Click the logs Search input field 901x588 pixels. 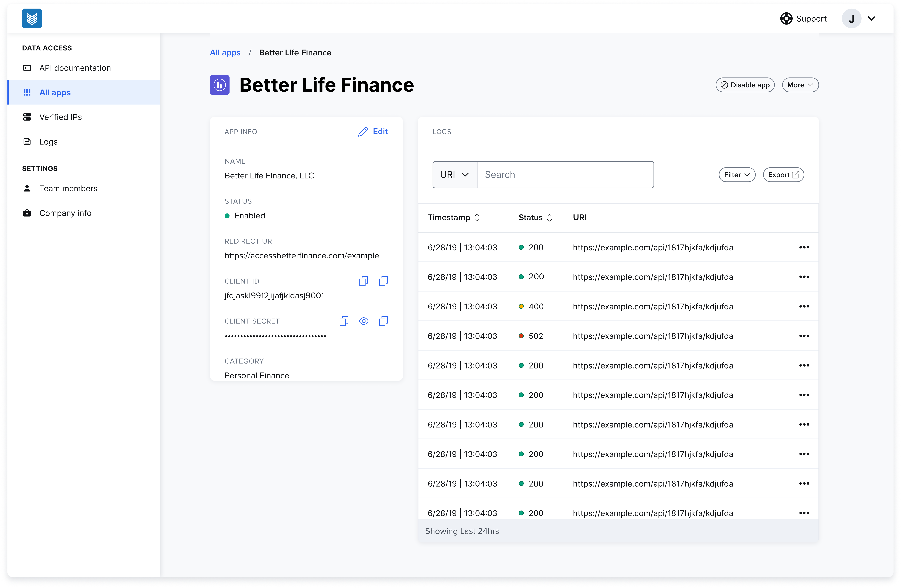(x=565, y=174)
